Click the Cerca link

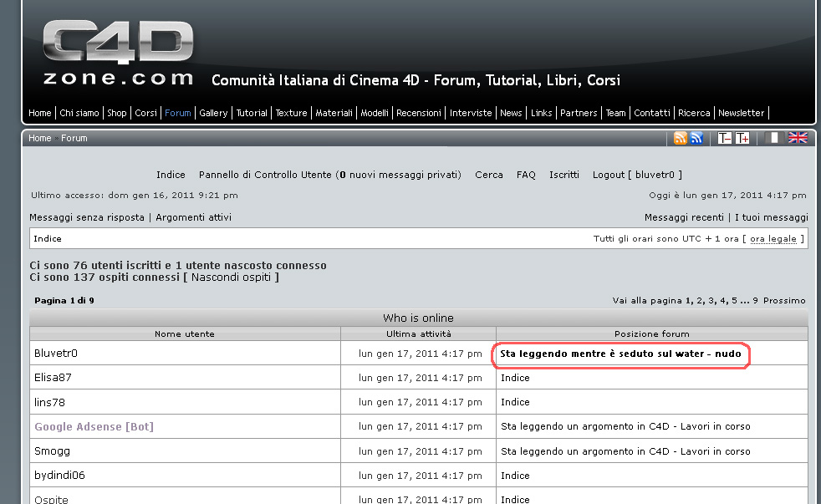(489, 175)
